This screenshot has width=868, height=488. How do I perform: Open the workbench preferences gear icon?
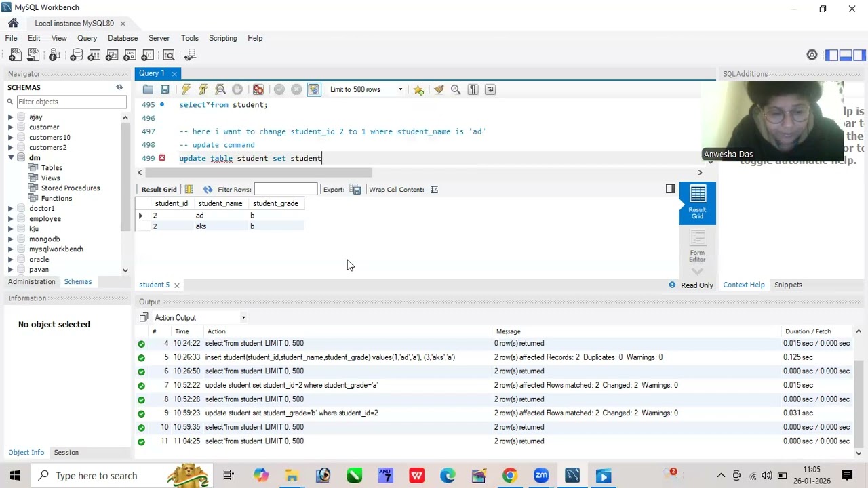[812, 56]
